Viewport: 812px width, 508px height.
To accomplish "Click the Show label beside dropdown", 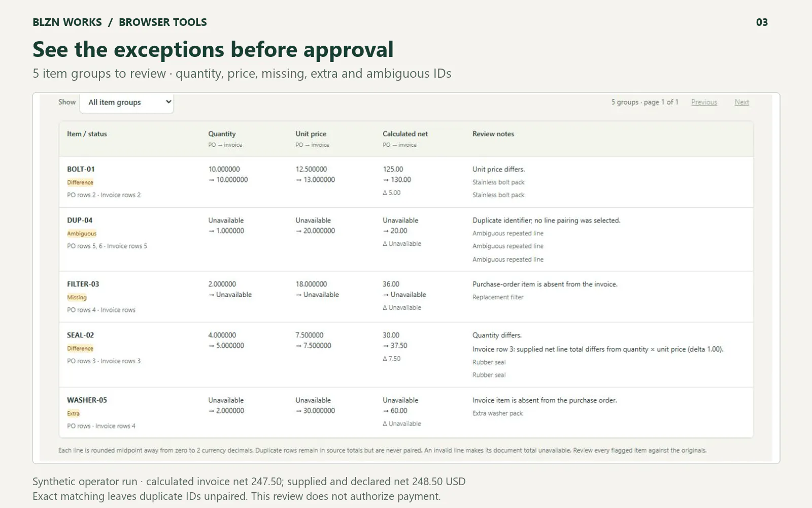I will coord(67,102).
